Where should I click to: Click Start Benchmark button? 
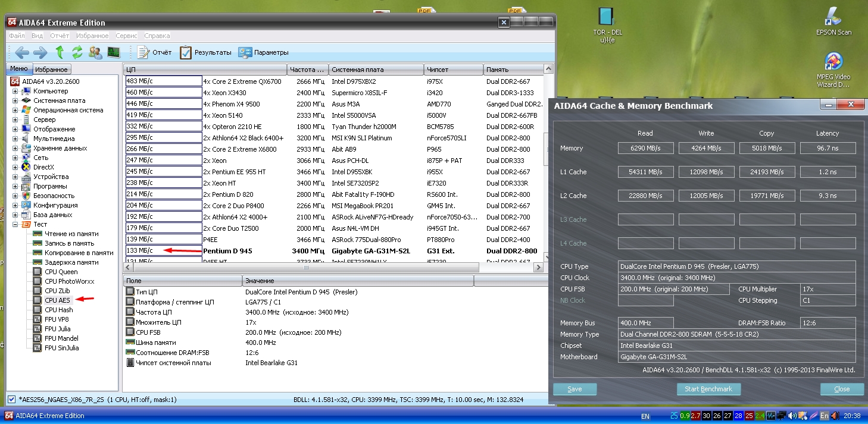708,389
